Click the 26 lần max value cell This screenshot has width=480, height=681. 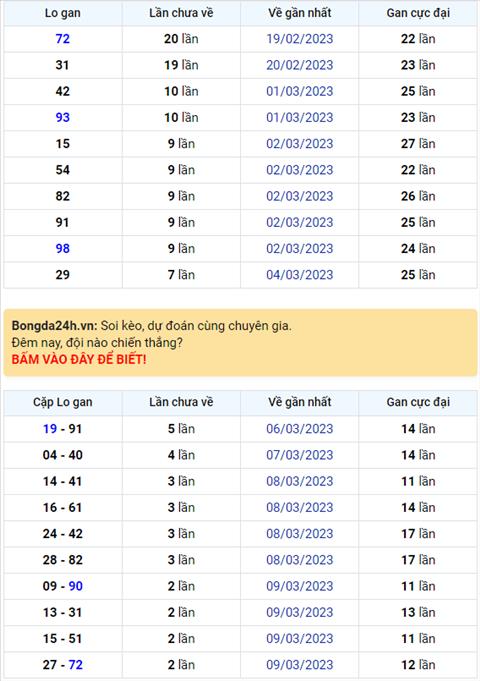point(418,196)
